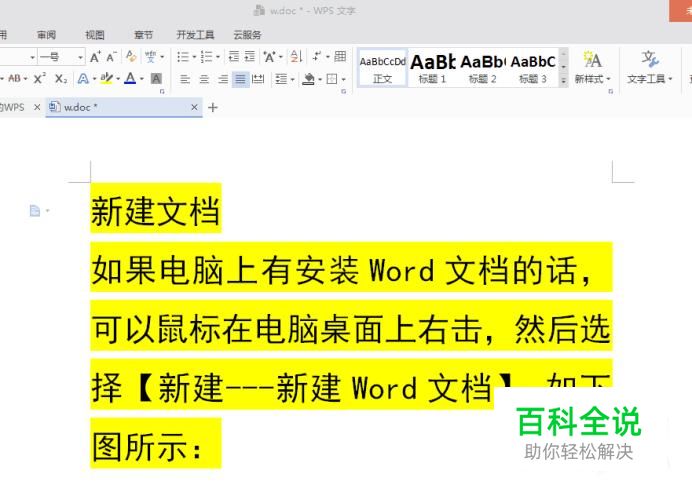
Task: Toggle character shading gray A icon
Action: 156,79
